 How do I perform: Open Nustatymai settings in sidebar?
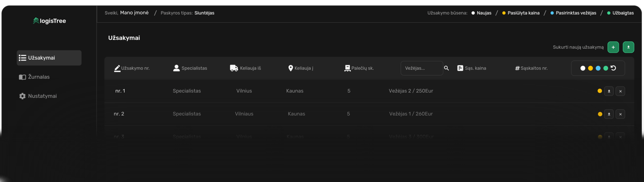(42, 96)
